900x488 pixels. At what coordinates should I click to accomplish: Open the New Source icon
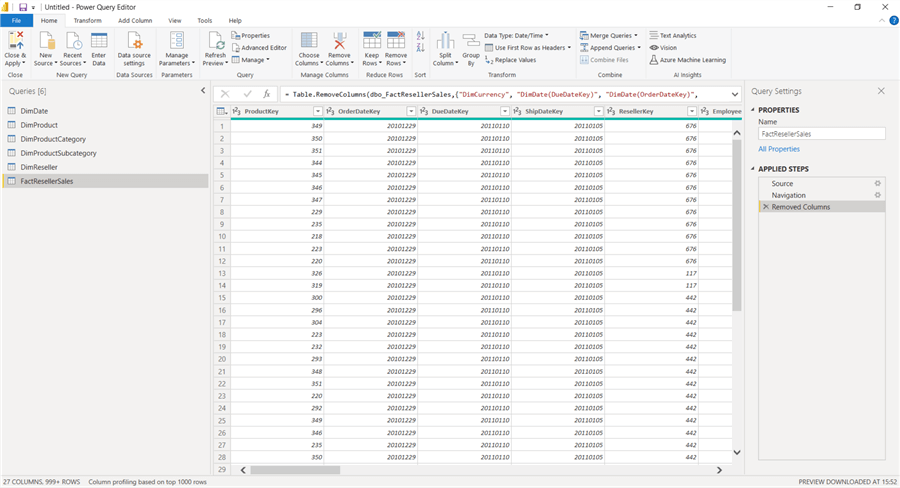pos(46,42)
